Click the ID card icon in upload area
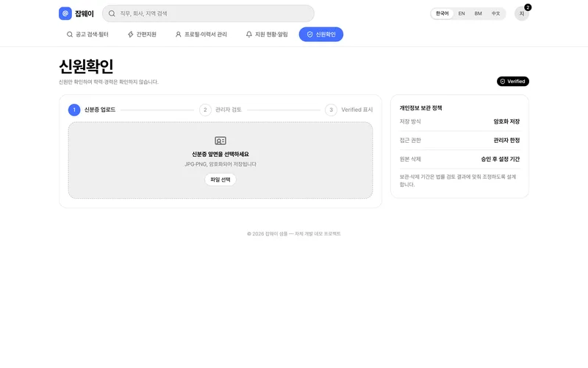This screenshot has width=588, height=368. (220, 141)
